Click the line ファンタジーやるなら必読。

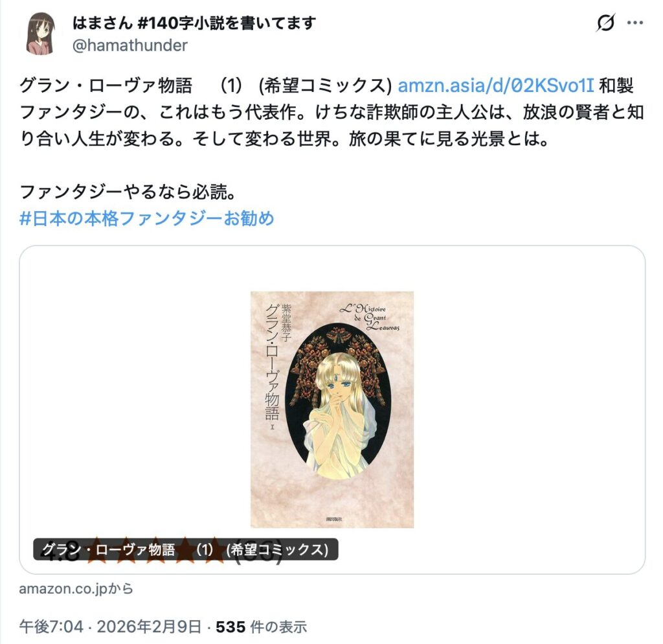(128, 192)
